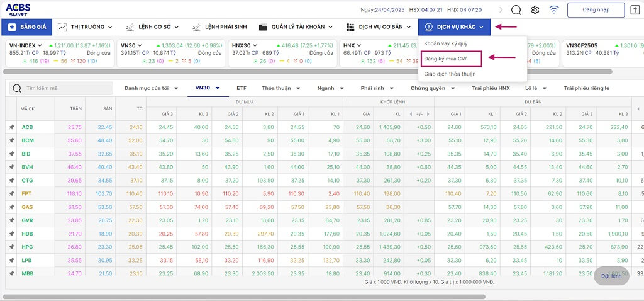644x301 pixels.
Task: Click the forward chevron next to HNX time
Action: click(501, 10)
